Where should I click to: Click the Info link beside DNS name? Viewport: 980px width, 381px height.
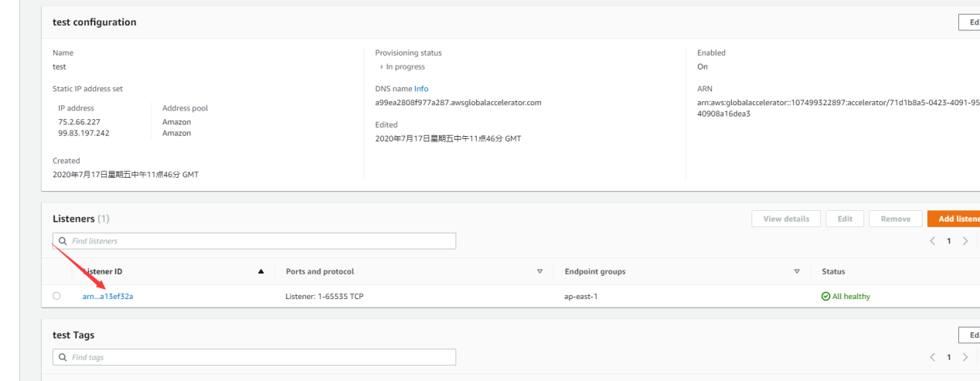[x=420, y=89]
